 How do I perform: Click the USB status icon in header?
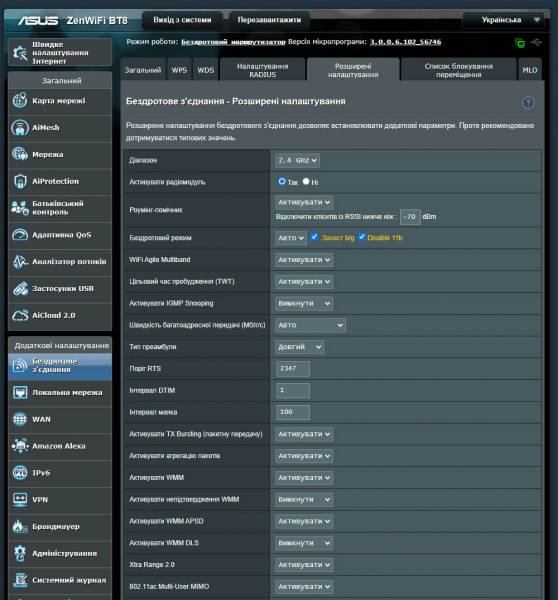click(x=536, y=42)
